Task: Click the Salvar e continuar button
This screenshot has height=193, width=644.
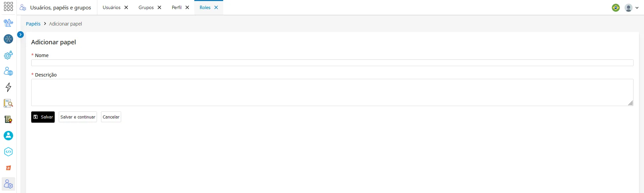Action: [x=78, y=117]
